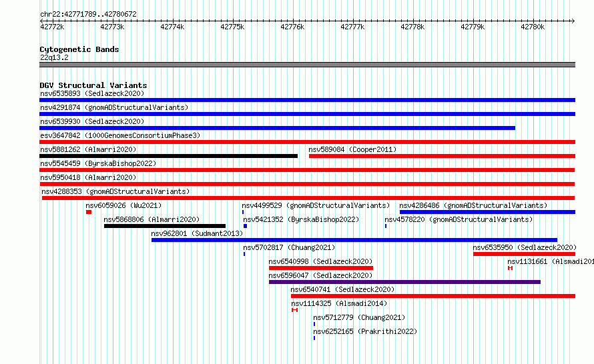
Task: Select the red bar under nsv589084
Action: pos(442,156)
